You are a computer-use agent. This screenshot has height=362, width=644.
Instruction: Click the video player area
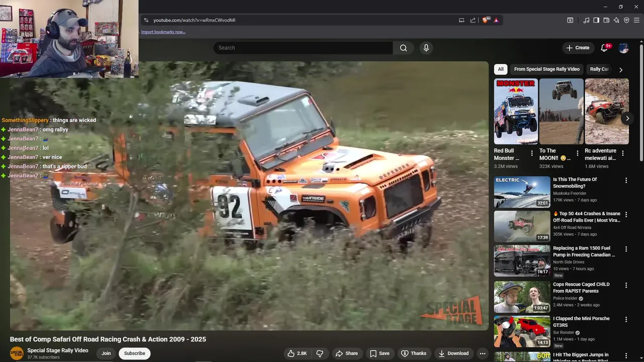(x=249, y=196)
